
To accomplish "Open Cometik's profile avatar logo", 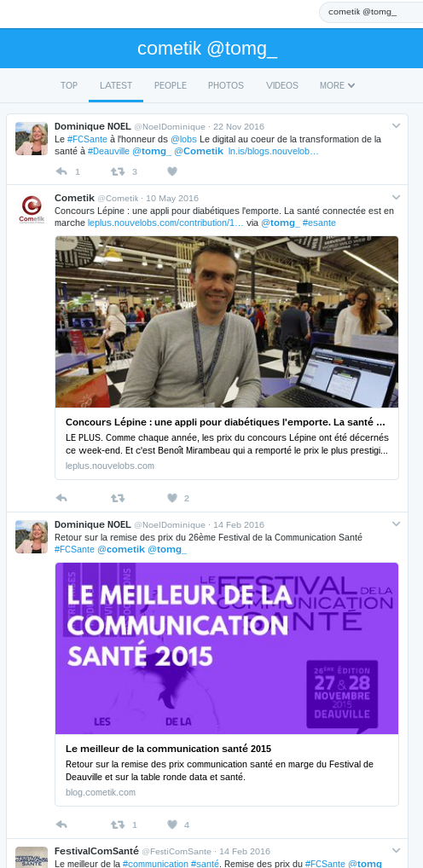I will point(32,211).
